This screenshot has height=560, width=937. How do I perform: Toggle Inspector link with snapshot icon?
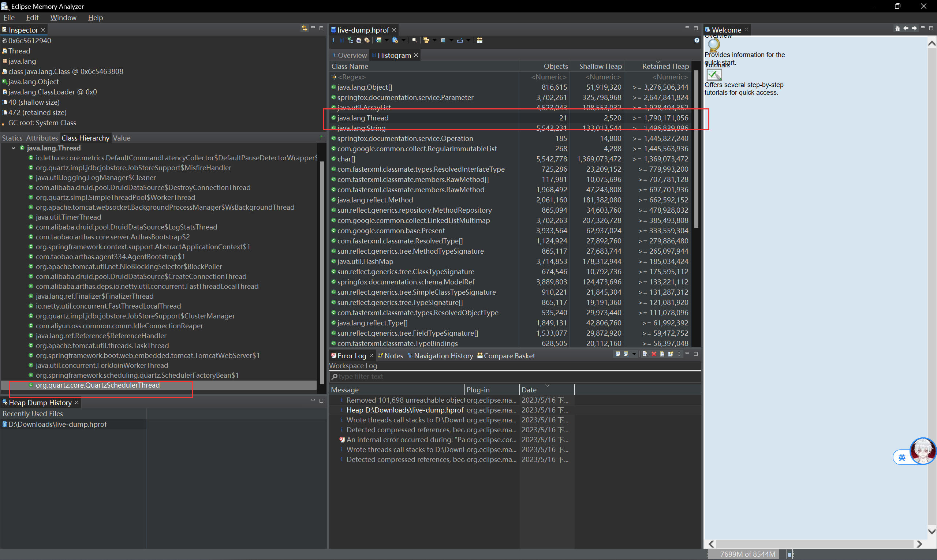click(304, 28)
